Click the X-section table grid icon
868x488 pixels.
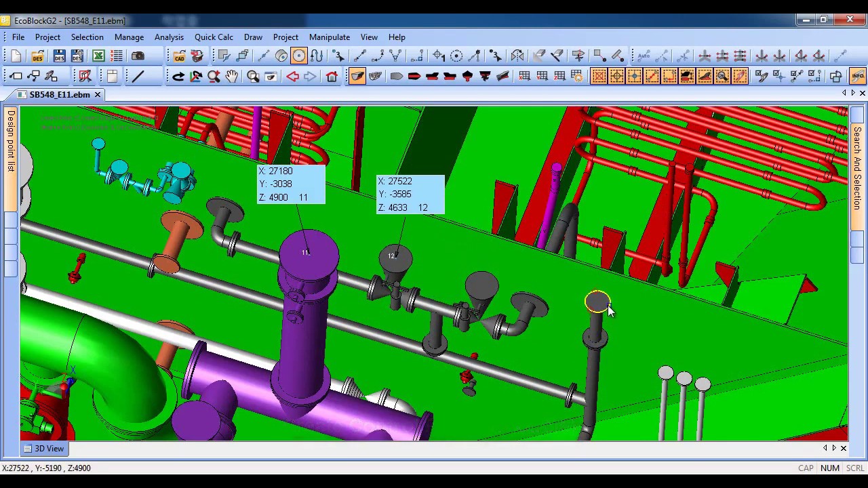(524, 76)
